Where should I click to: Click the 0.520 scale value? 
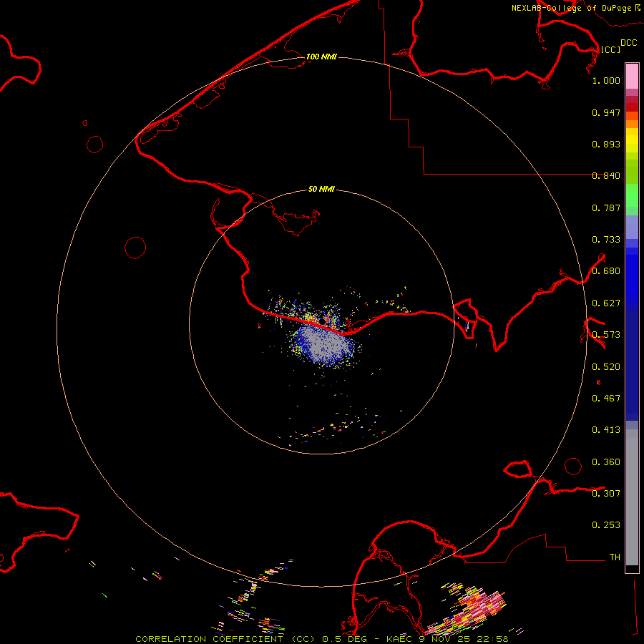point(606,367)
